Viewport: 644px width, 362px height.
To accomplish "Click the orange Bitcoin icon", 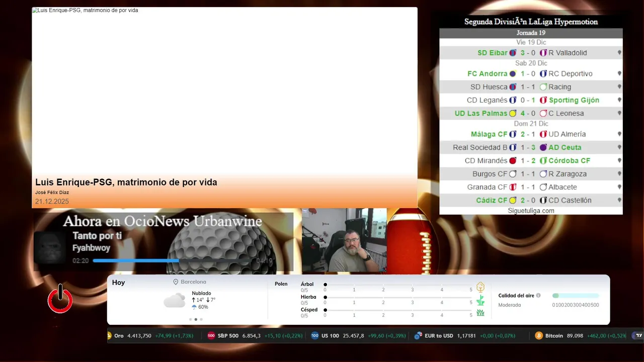I will (x=539, y=335).
